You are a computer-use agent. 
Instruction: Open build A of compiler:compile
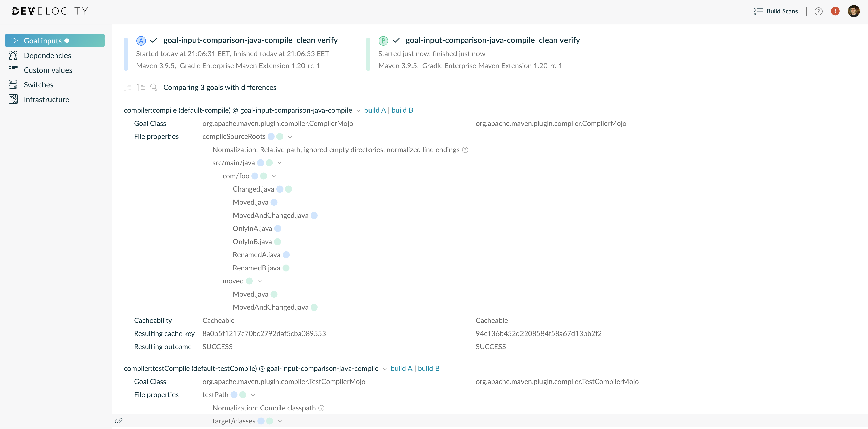coord(375,110)
